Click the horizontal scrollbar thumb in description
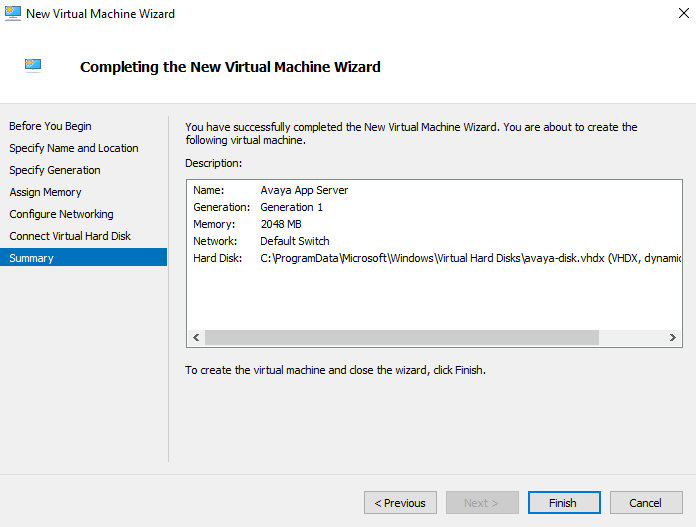Image resolution: width=696 pixels, height=527 pixels. (x=402, y=337)
